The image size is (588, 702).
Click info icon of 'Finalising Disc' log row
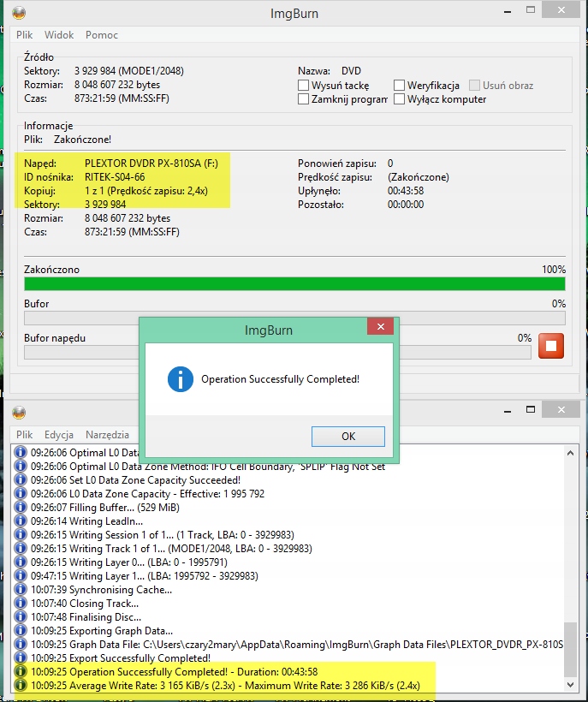pyautogui.click(x=21, y=616)
